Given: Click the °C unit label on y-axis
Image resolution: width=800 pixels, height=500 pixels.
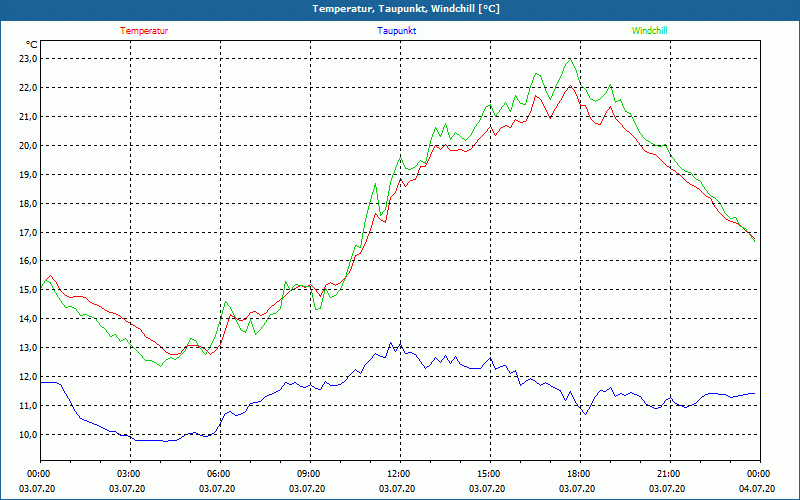Looking at the screenshot, I should tap(32, 44).
